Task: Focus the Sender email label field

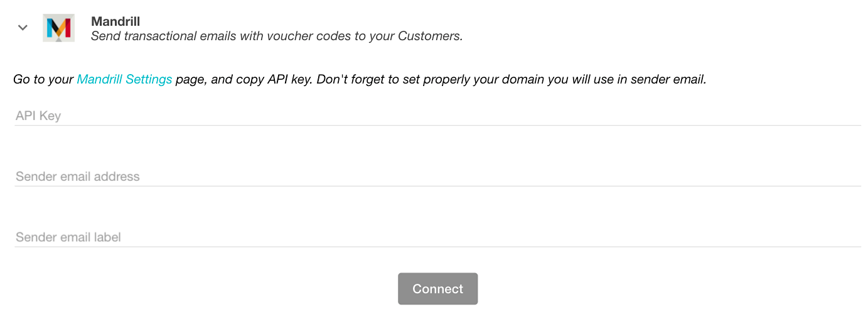Action: click(437, 237)
